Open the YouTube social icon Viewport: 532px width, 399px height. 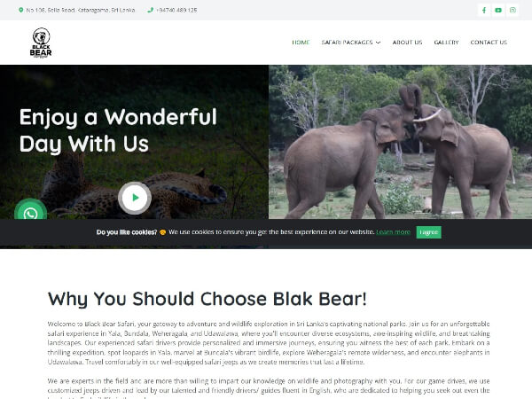click(498, 10)
